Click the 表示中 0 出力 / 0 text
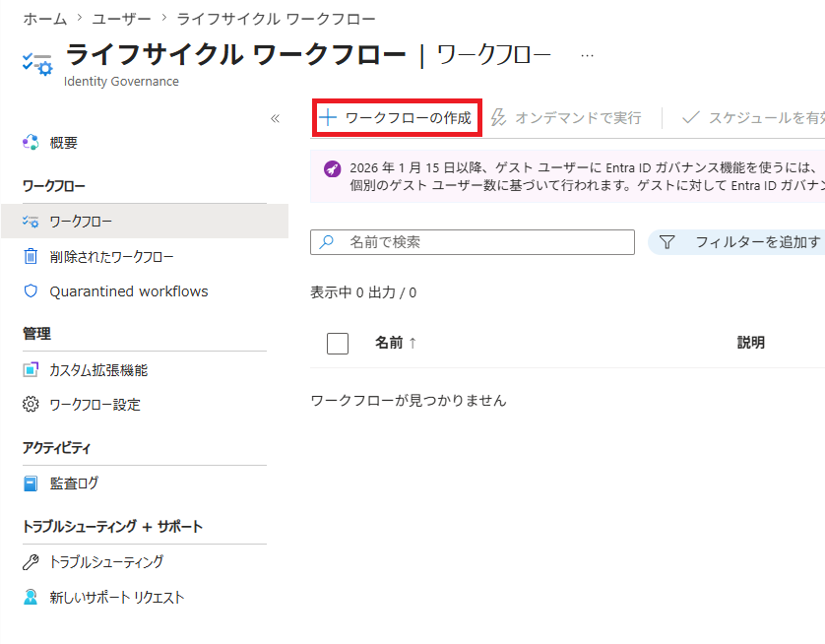This screenshot has height=644, width=825. click(x=363, y=292)
